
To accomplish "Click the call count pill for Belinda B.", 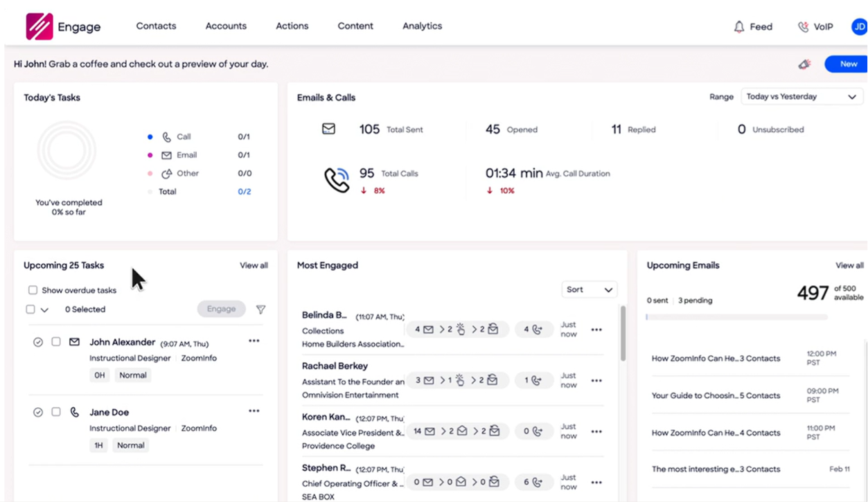I will (533, 330).
